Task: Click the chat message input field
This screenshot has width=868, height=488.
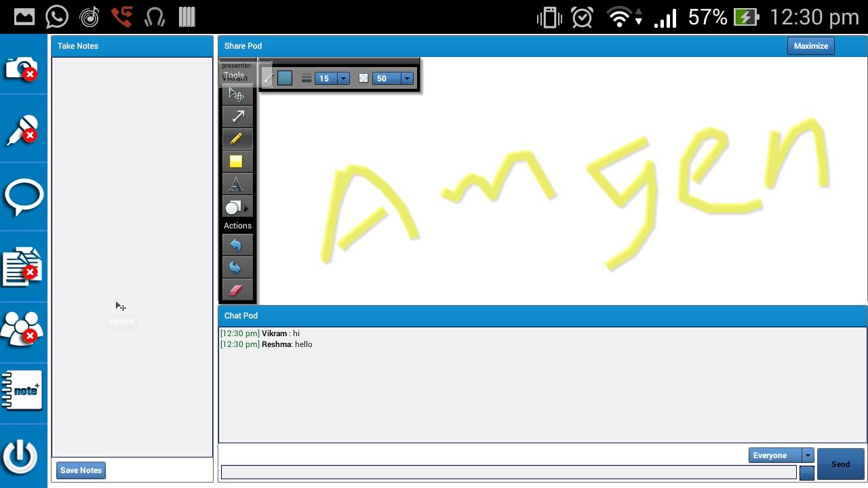Action: click(509, 472)
